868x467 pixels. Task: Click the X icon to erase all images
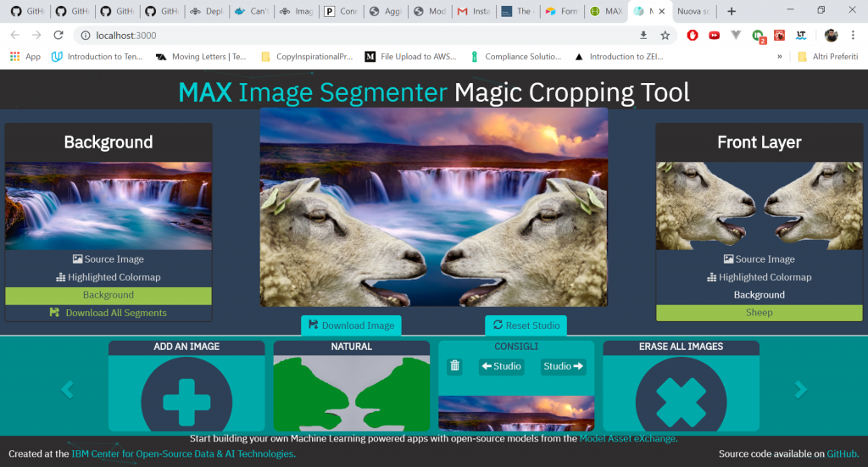[x=681, y=401]
